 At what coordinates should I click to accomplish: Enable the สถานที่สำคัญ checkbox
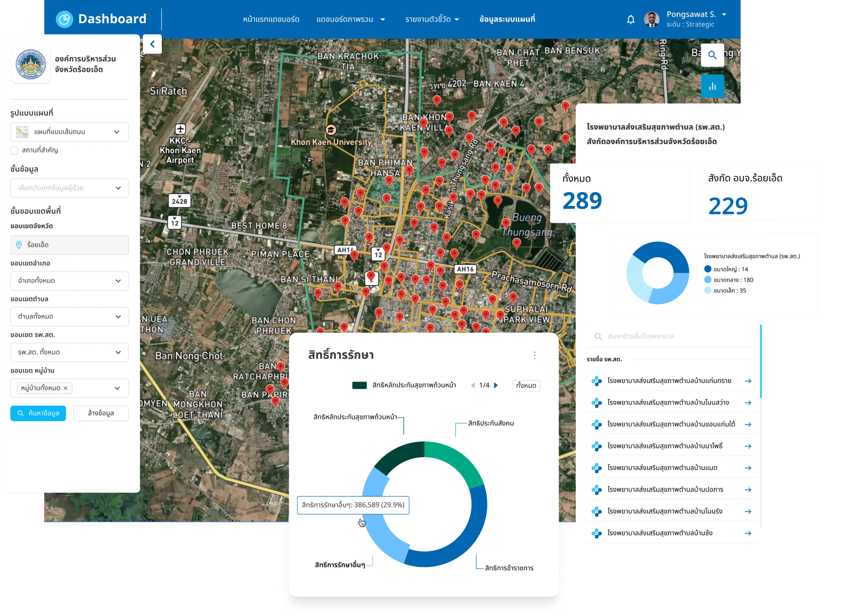coord(14,150)
